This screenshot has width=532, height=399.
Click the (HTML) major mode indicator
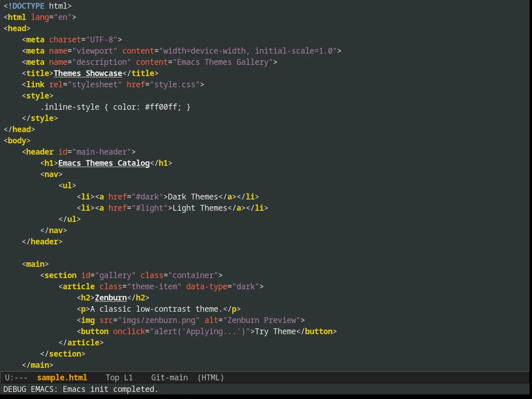pos(211,377)
